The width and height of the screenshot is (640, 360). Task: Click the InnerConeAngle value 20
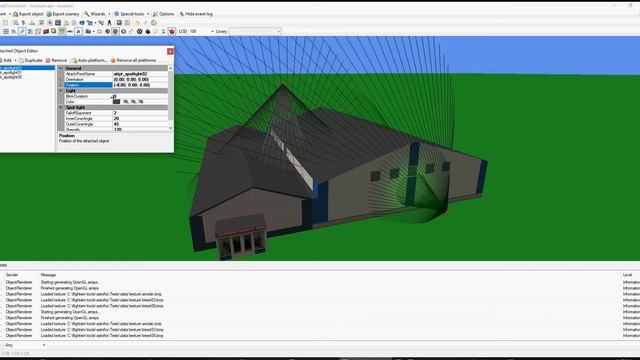[x=140, y=118]
